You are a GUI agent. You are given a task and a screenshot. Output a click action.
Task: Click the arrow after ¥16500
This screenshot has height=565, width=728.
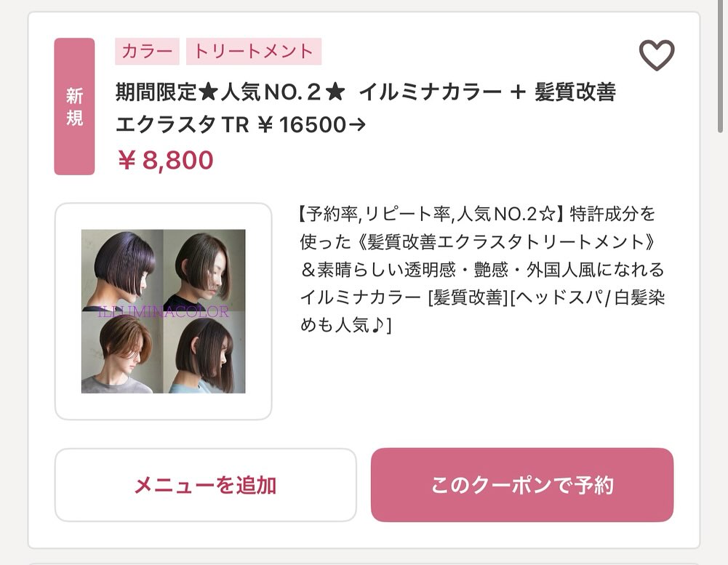[357, 124]
